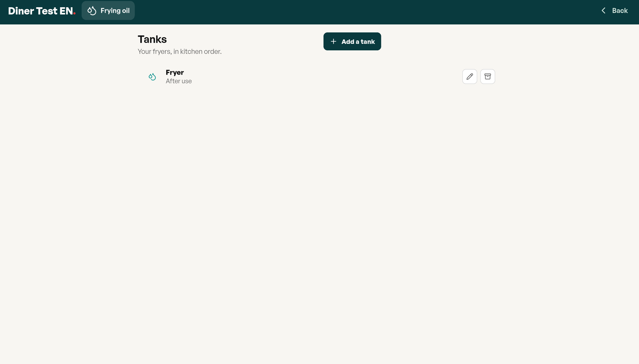Click 'Your fryers, in kitchen order.' text
This screenshot has width=639, height=364.
(x=180, y=51)
